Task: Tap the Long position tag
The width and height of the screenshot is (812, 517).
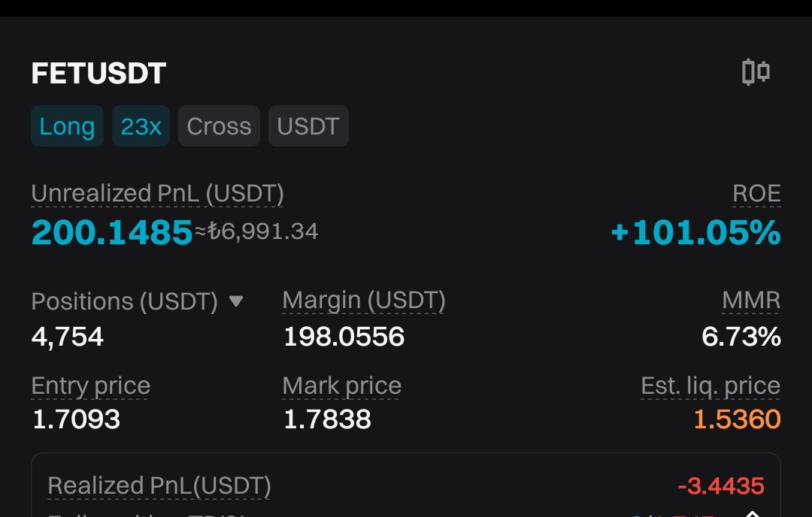Action: click(x=68, y=125)
